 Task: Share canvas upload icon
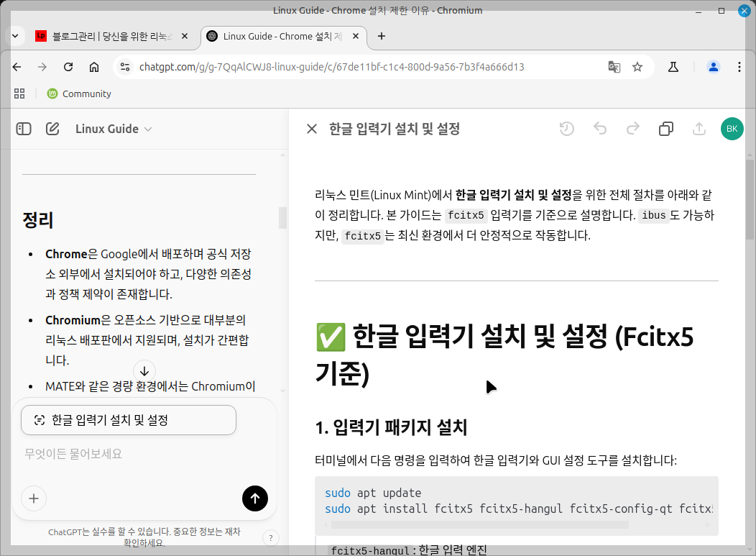[699, 129]
